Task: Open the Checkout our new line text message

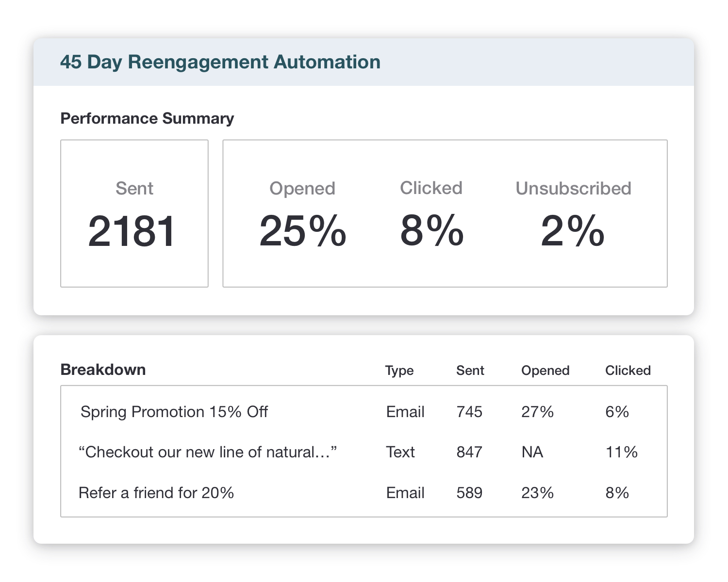Action: [x=208, y=452]
